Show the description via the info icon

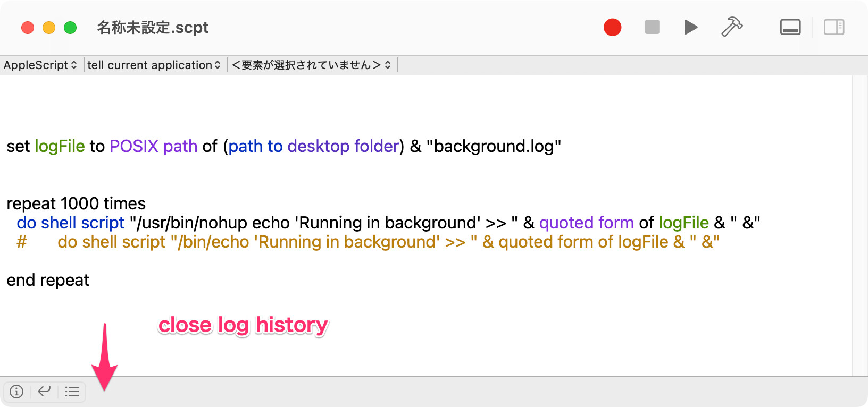16,392
